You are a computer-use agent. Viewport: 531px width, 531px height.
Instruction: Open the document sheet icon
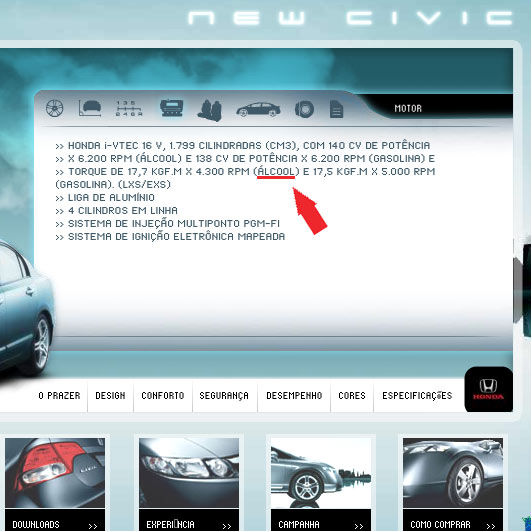[336, 109]
